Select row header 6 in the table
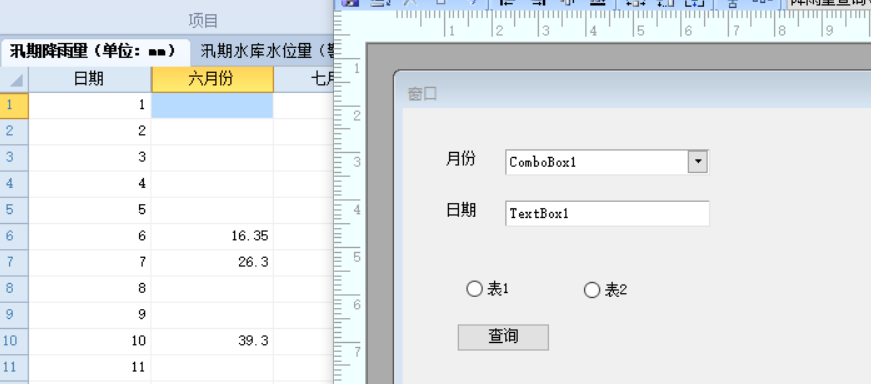 [x=14, y=236]
